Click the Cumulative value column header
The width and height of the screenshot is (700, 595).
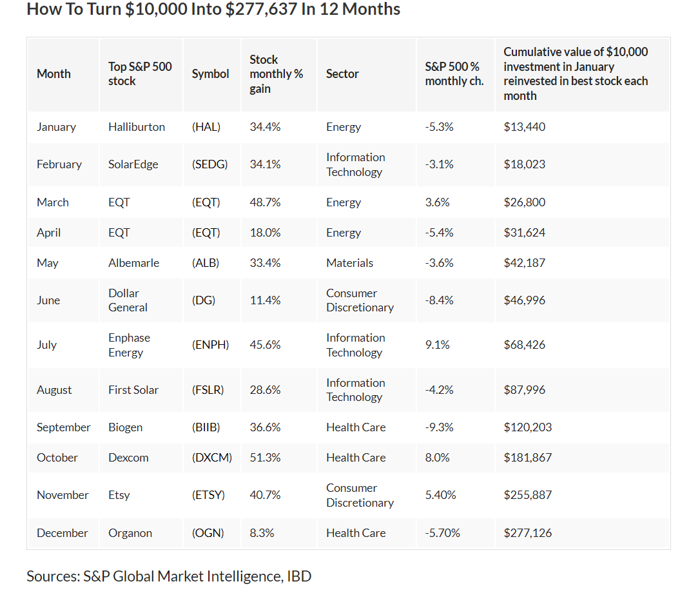(x=576, y=74)
